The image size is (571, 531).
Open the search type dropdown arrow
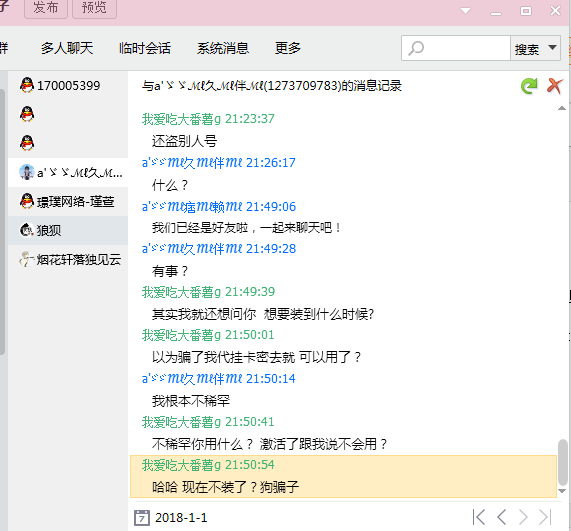tap(552, 48)
